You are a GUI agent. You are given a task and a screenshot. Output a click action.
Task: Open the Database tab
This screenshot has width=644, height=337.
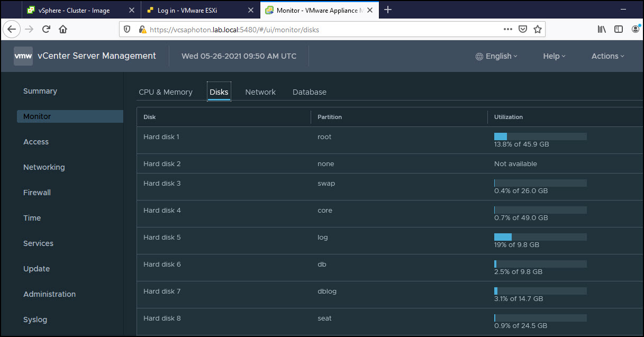[x=310, y=92]
